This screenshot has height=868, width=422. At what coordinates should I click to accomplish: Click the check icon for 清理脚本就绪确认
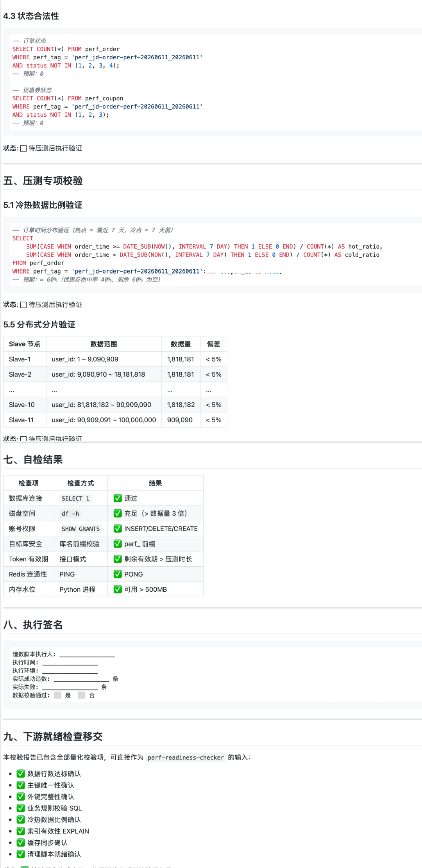pos(21,854)
